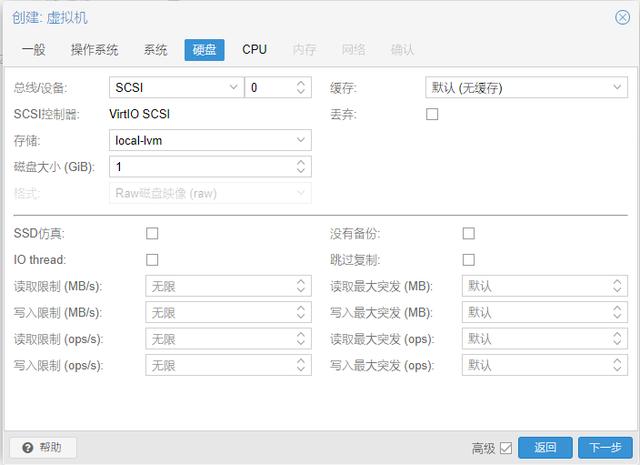Open the 缓存 cache dropdown
This screenshot has height=465, width=640.
(526, 87)
